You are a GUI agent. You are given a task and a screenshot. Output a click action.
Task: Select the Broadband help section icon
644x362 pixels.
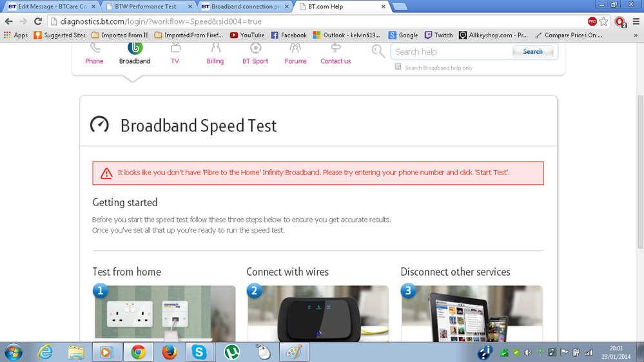(x=135, y=48)
